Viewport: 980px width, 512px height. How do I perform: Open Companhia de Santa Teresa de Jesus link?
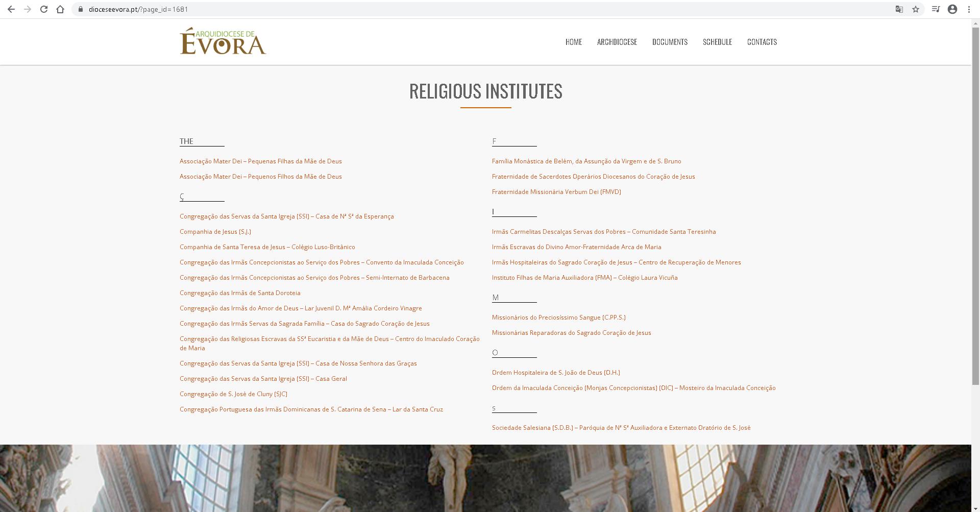(267, 247)
